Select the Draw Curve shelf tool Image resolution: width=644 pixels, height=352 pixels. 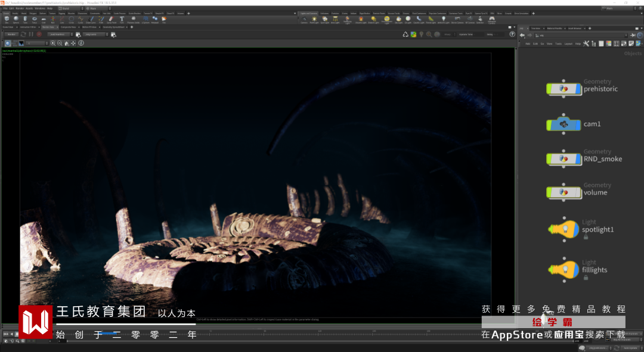[91, 19]
